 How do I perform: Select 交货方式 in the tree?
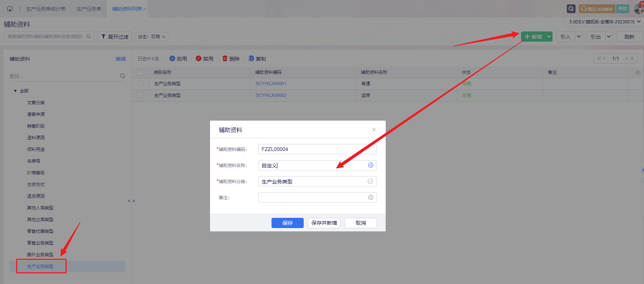click(x=36, y=185)
